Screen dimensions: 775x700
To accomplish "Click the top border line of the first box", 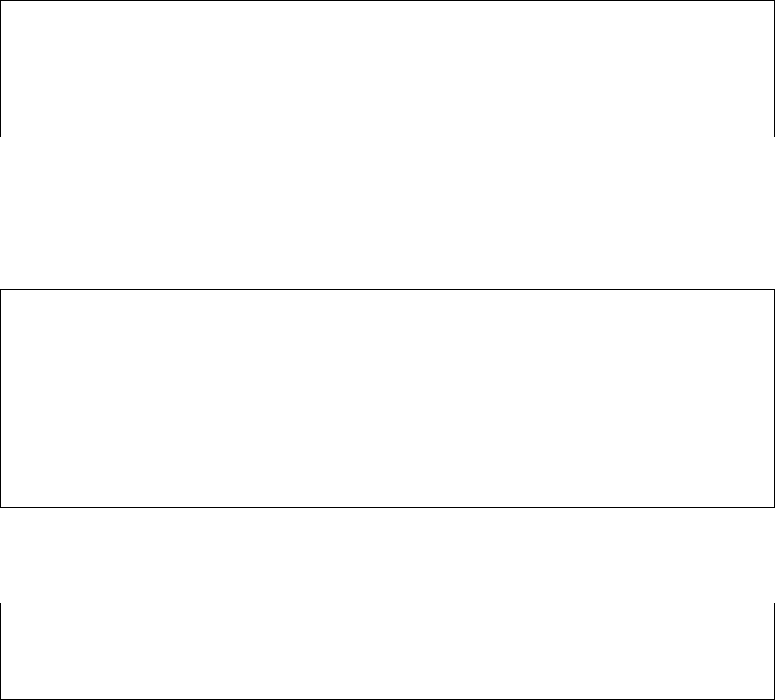I will pyautogui.click(x=387, y=1).
